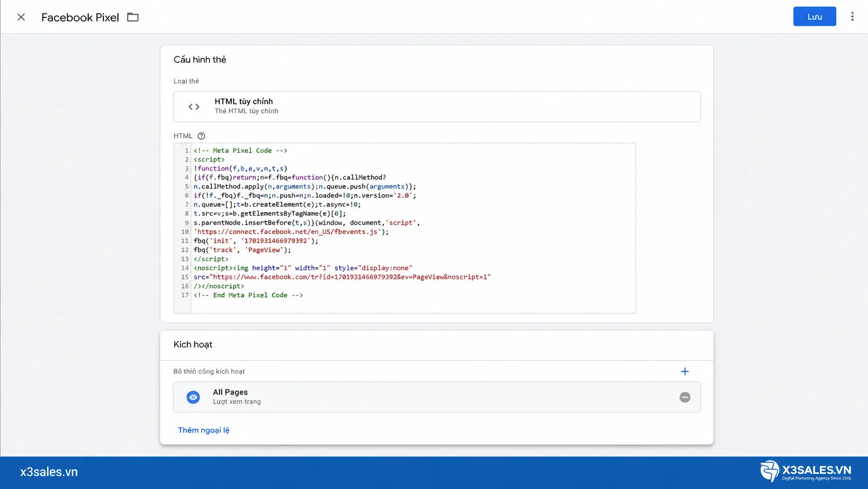Place cursor on the Meta Pixel Code comment

[240, 151]
